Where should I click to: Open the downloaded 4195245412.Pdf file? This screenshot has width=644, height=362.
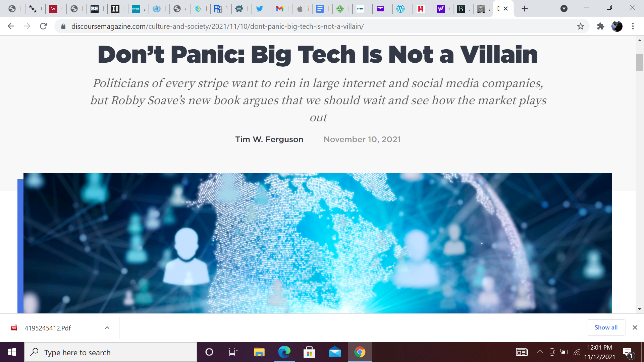[47, 328]
